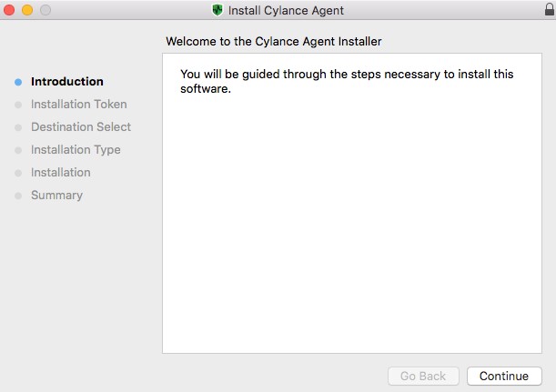The height and width of the screenshot is (392, 556).
Task: Click the Cylance shield icon in title bar
Action: pos(217,10)
